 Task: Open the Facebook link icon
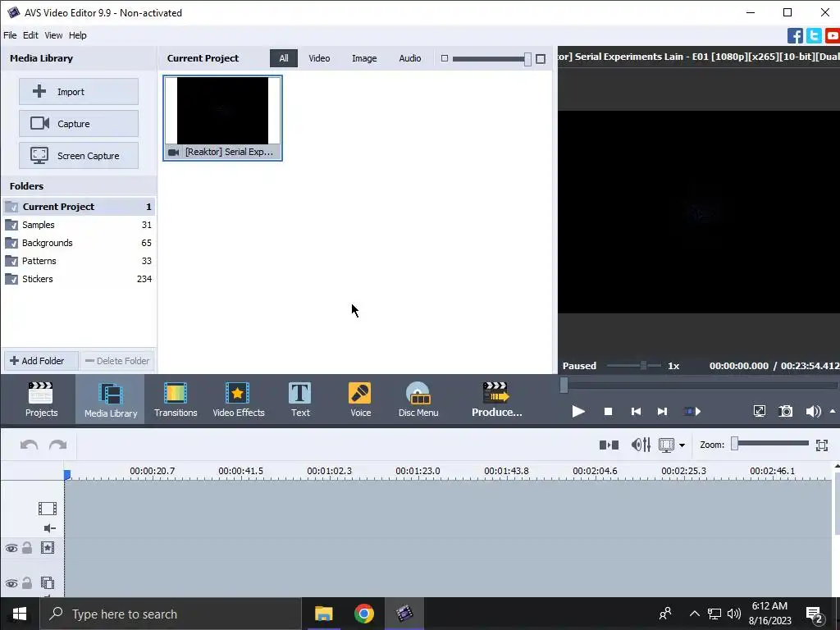click(795, 36)
